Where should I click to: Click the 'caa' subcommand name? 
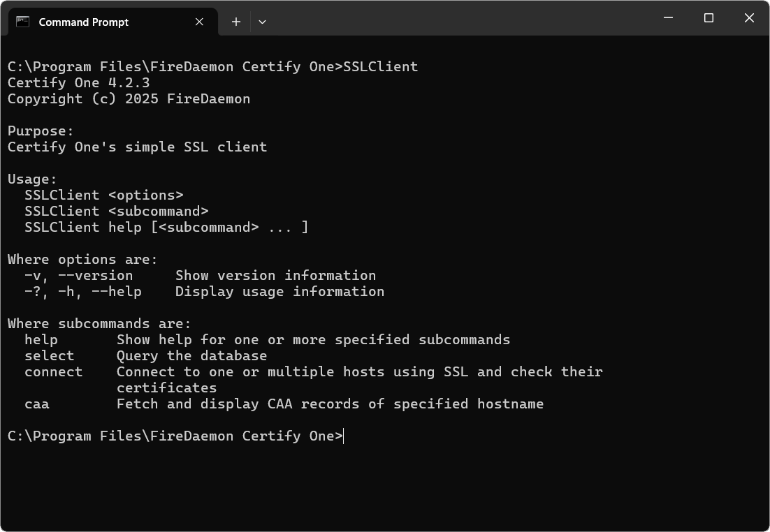[x=37, y=404]
